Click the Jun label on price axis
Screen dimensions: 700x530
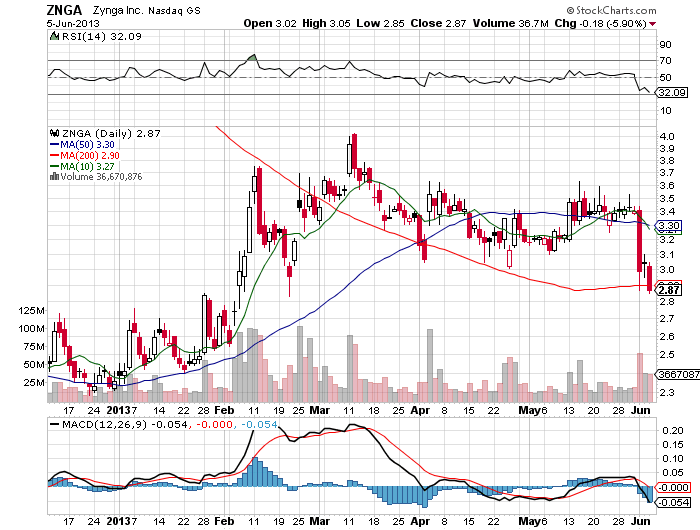641,410
